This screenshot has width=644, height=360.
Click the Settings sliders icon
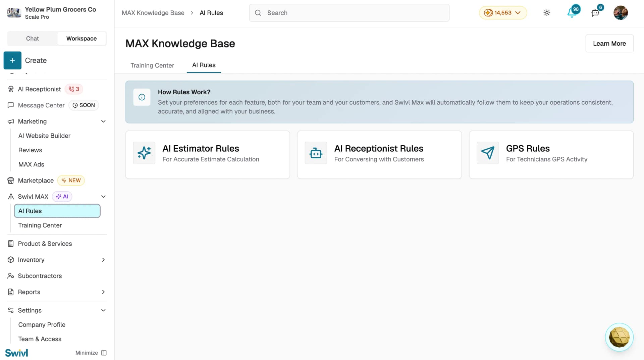click(x=11, y=310)
